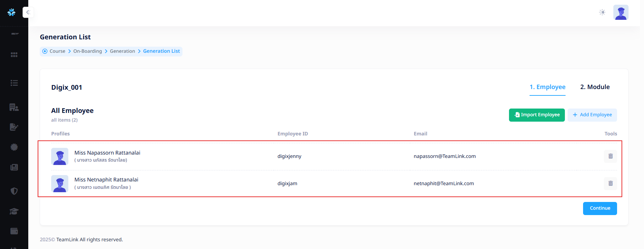Click the Add Employee button
Screen dimensions: 644x249
tap(592, 115)
